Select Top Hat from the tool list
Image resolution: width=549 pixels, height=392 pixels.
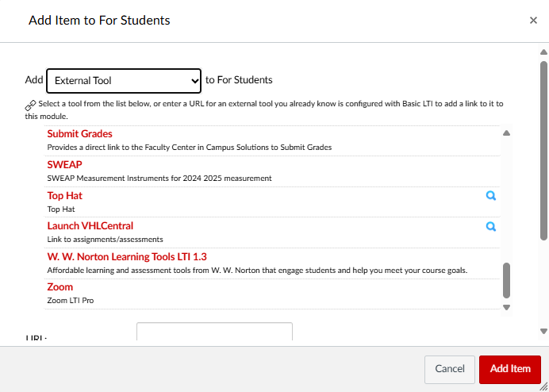point(64,195)
